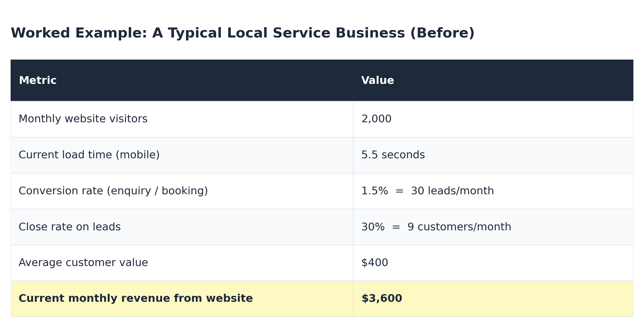Click the 'Value' column header
The image size is (644, 336).
tap(493, 81)
